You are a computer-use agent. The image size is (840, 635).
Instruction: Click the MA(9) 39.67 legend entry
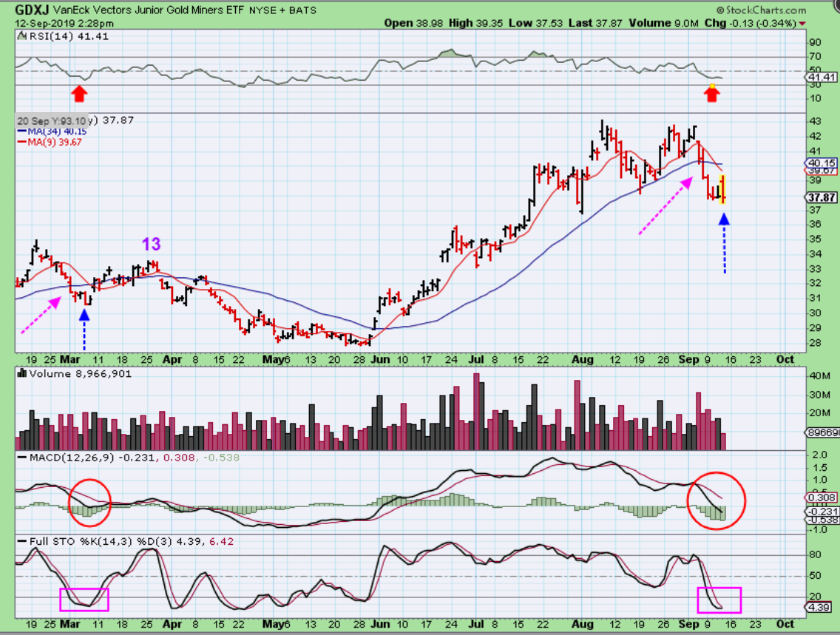(x=55, y=143)
